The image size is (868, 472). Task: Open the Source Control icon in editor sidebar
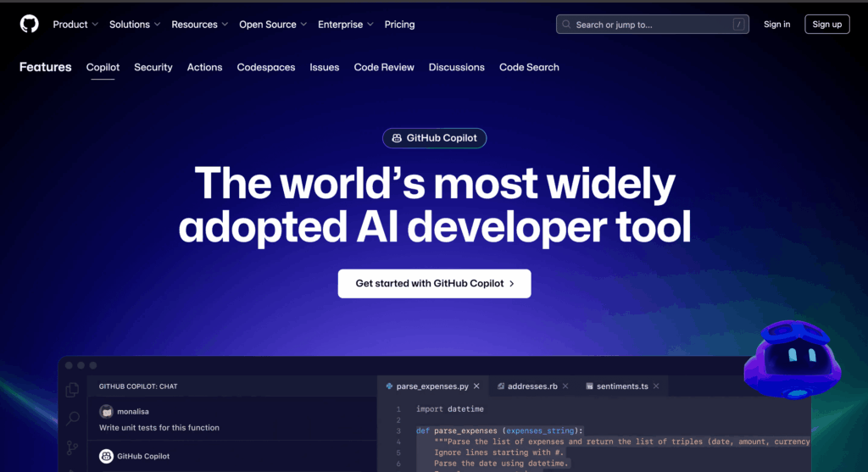(74, 448)
